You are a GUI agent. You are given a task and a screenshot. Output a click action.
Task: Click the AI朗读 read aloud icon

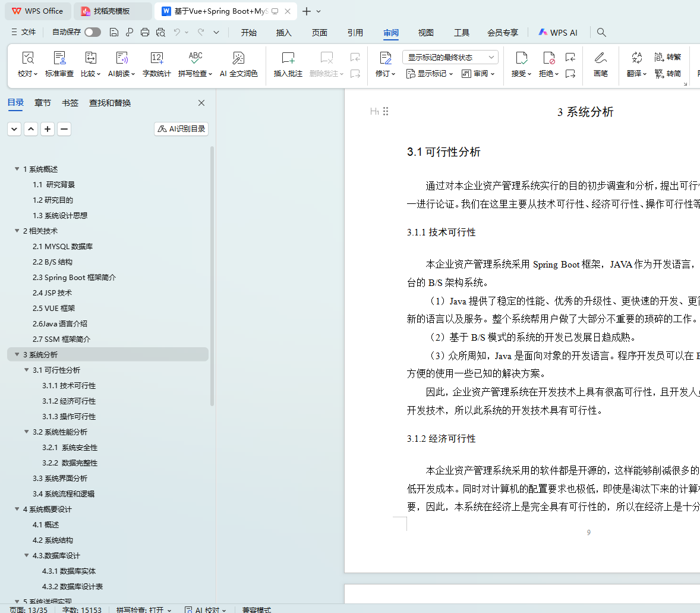click(122, 58)
